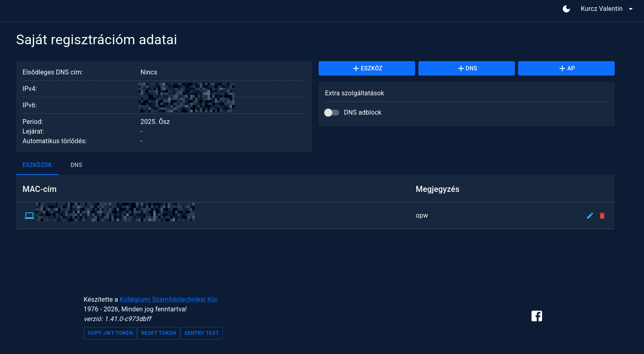Open the Kollégiumi Számítástechnikai Kör link
The image size is (644, 354).
pos(169,299)
